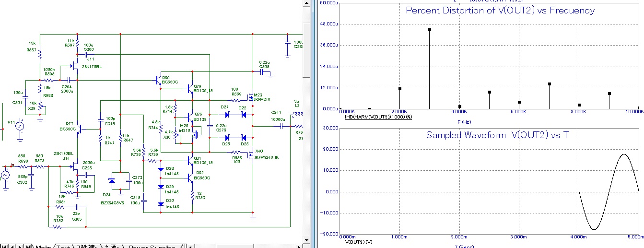Select the L3 inductor symbol
Viewport: 644px width, 248px height.
coord(297,114)
